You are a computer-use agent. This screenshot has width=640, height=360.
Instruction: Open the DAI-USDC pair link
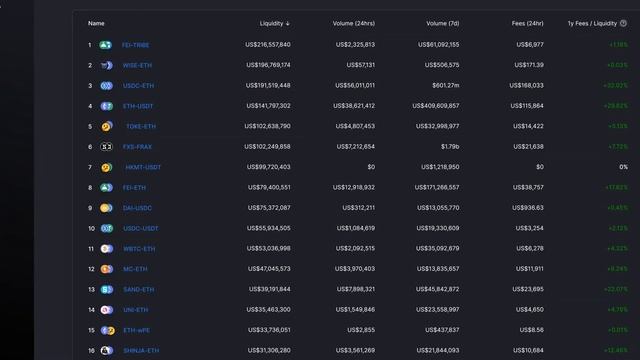(137, 208)
